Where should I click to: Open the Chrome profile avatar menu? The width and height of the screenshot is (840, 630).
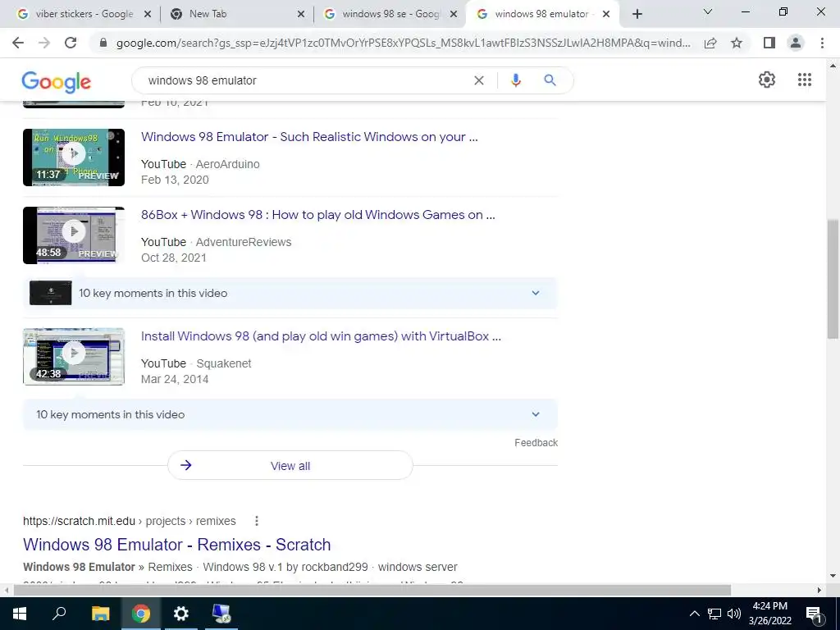coord(796,43)
